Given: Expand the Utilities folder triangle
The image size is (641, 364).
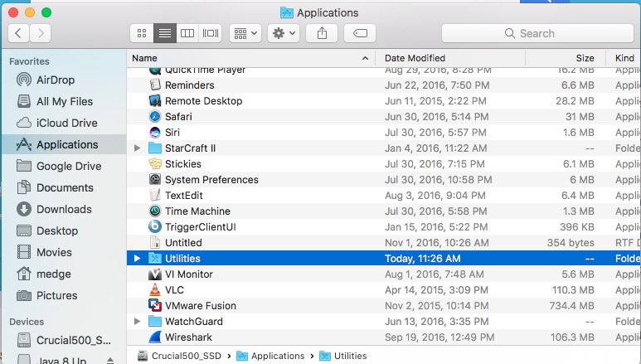Looking at the screenshot, I should point(138,259).
